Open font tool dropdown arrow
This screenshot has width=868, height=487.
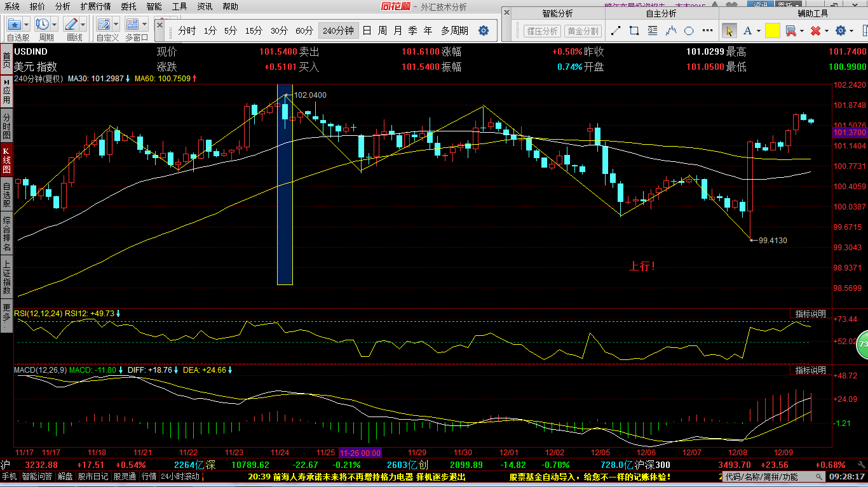click(x=758, y=31)
